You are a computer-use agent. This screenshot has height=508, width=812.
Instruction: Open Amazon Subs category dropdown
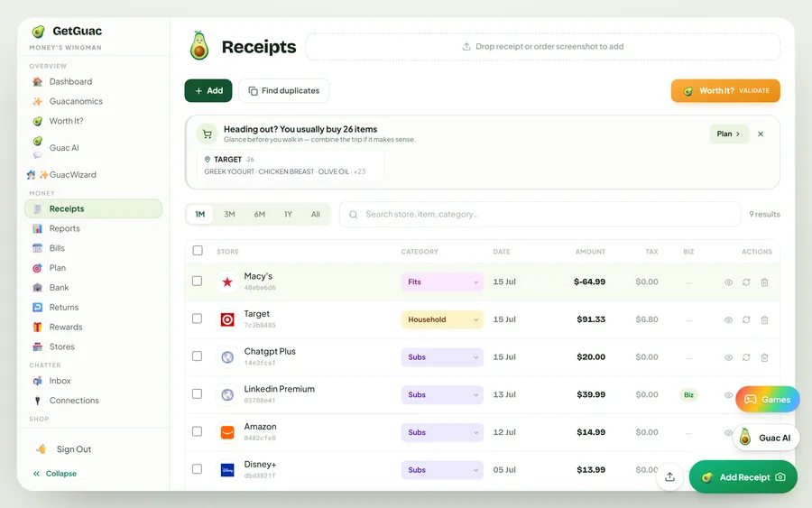(x=442, y=432)
